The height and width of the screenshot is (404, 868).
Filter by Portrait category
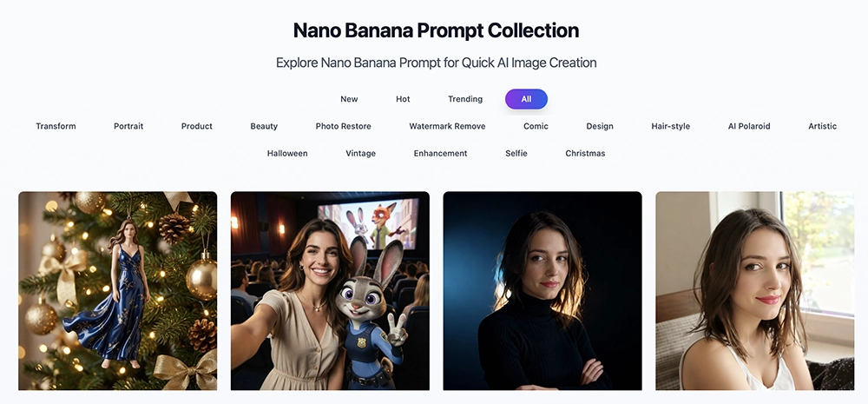128,126
